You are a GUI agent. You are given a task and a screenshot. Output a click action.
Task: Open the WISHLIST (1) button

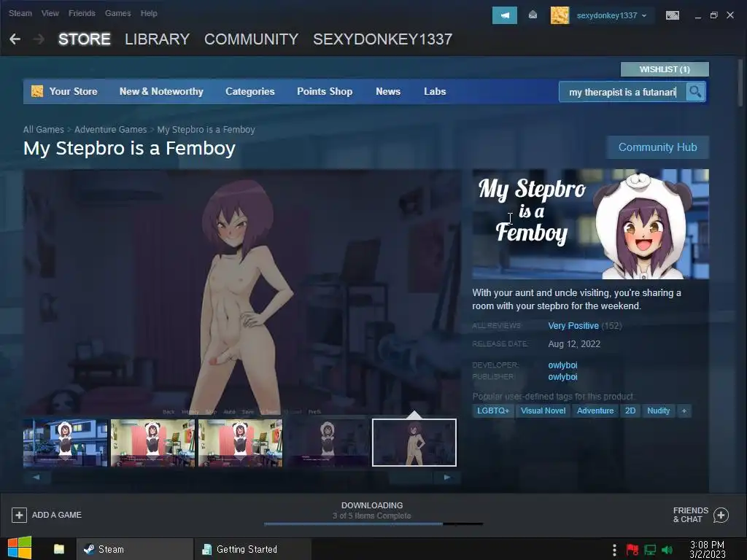[x=665, y=69]
